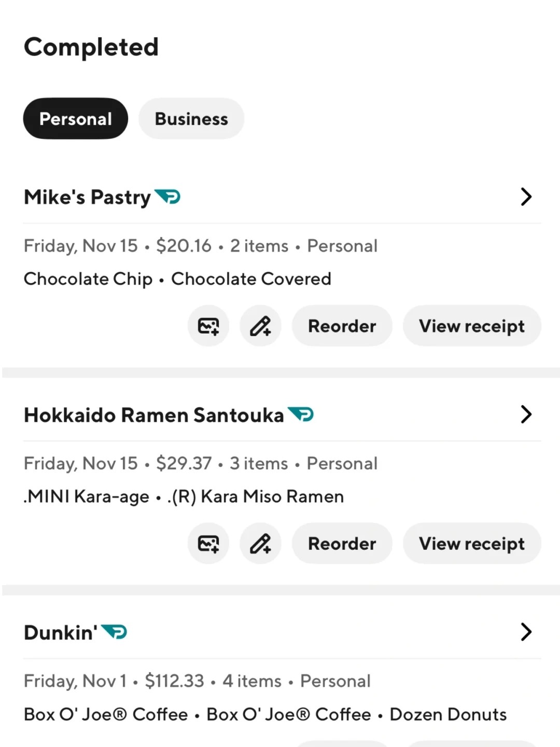Tap DashPass badge beside Hokkaido Ramen Santouka

click(301, 414)
